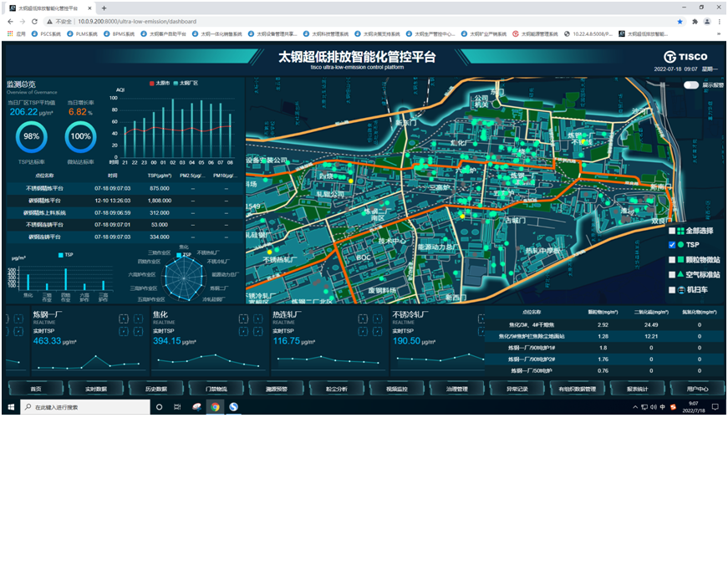Toggle the 中 input method indicator
The height and width of the screenshot is (581, 728).
coord(663,407)
